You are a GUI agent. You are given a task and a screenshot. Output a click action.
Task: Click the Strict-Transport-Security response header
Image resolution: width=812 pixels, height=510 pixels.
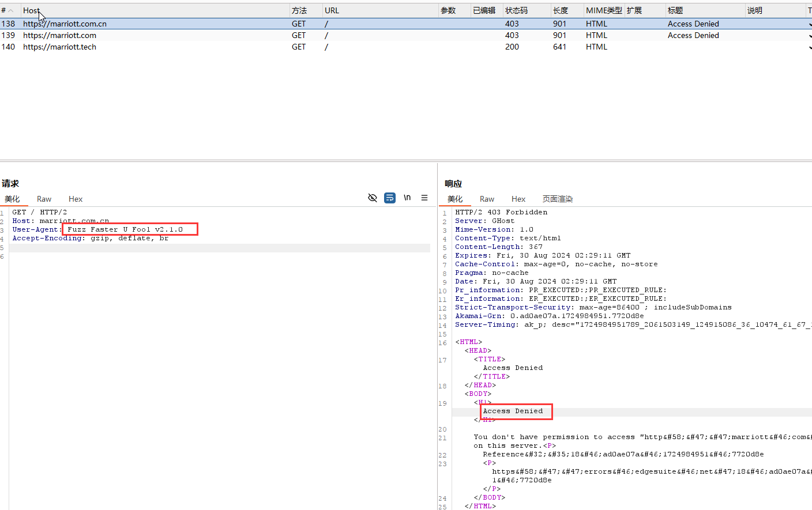click(593, 307)
